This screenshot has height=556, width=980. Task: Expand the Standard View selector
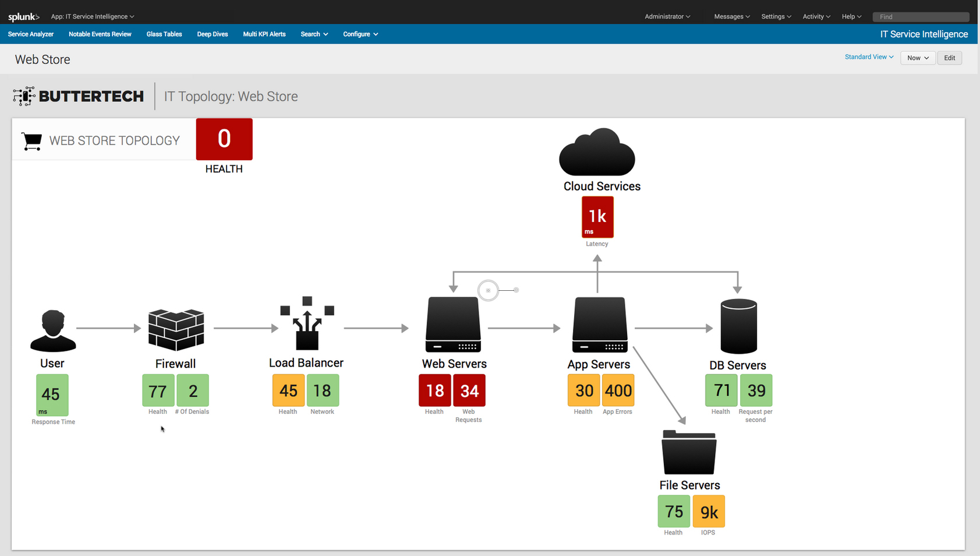click(x=869, y=57)
